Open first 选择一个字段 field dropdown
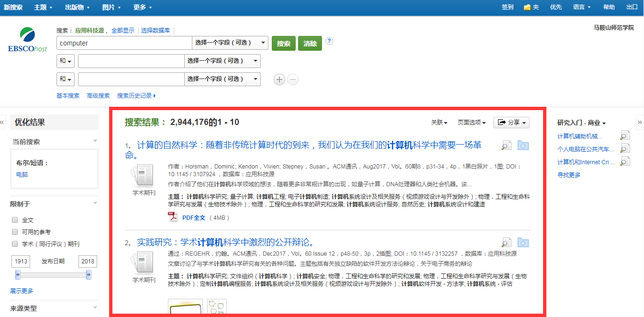The width and height of the screenshot is (644, 317). (230, 43)
